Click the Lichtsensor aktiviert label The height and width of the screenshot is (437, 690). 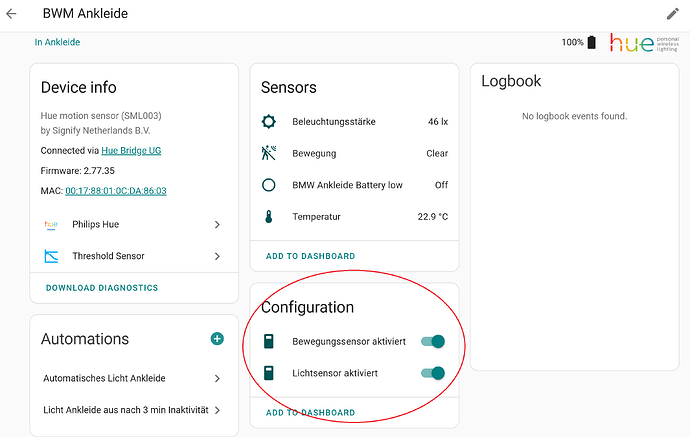click(x=335, y=373)
